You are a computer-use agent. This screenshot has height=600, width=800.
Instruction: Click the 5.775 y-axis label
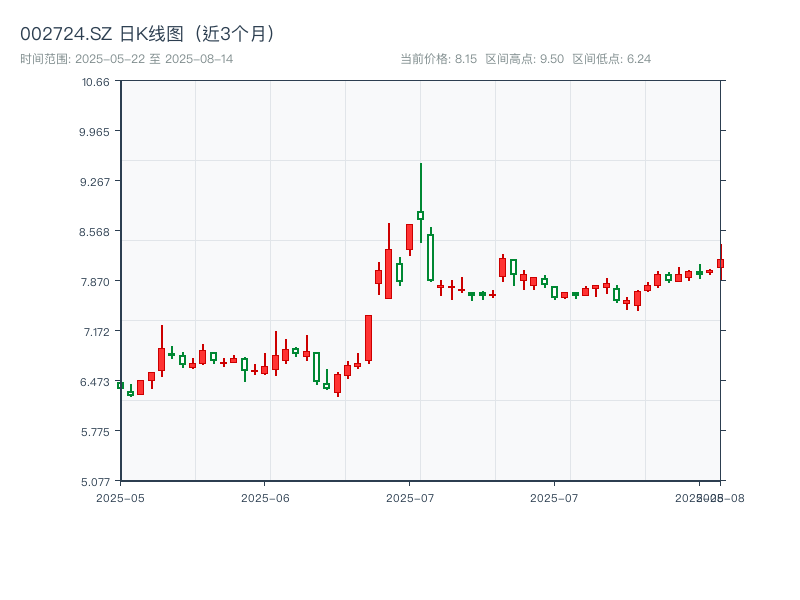pos(94,431)
